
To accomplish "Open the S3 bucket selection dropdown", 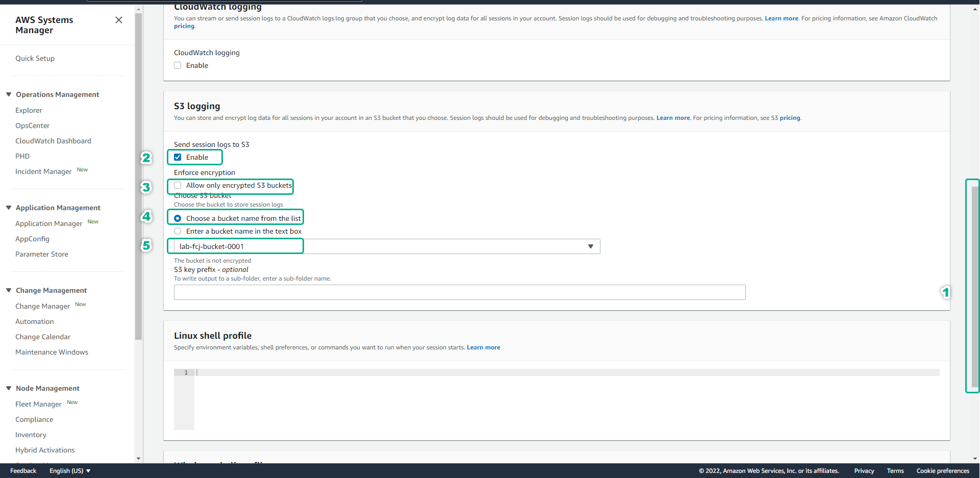I will click(590, 246).
